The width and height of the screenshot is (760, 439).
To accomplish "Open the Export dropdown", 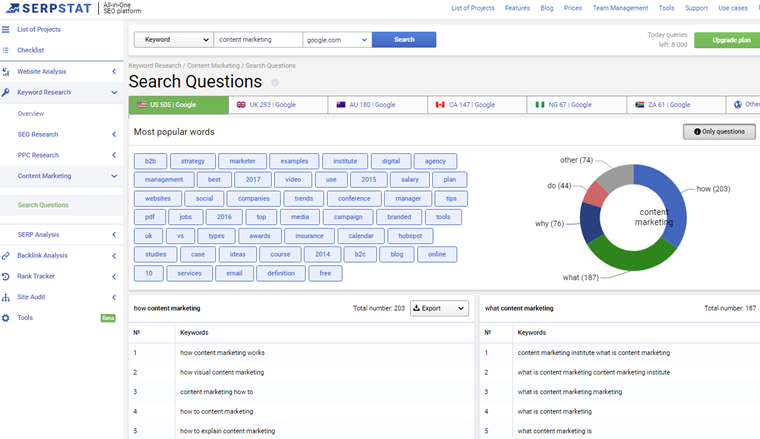I will 441,308.
